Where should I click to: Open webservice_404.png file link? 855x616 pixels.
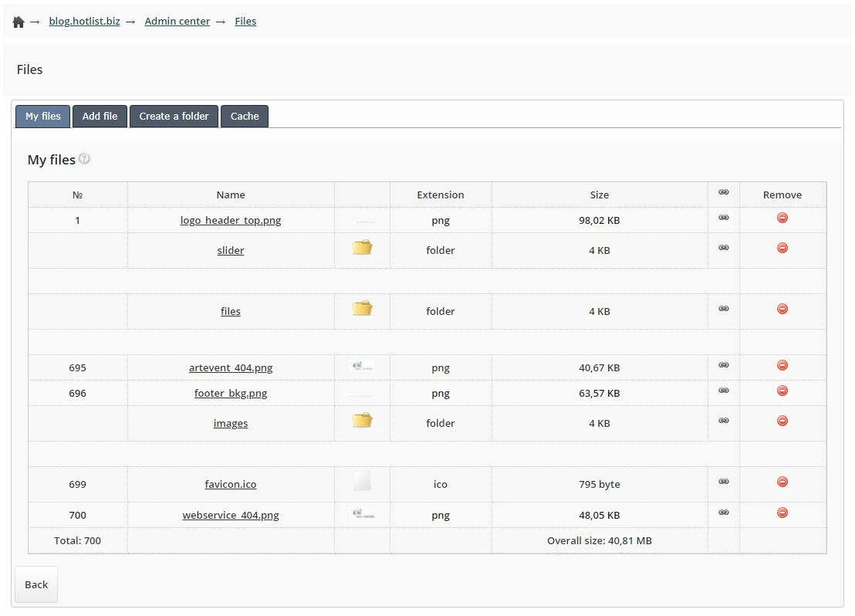point(231,515)
